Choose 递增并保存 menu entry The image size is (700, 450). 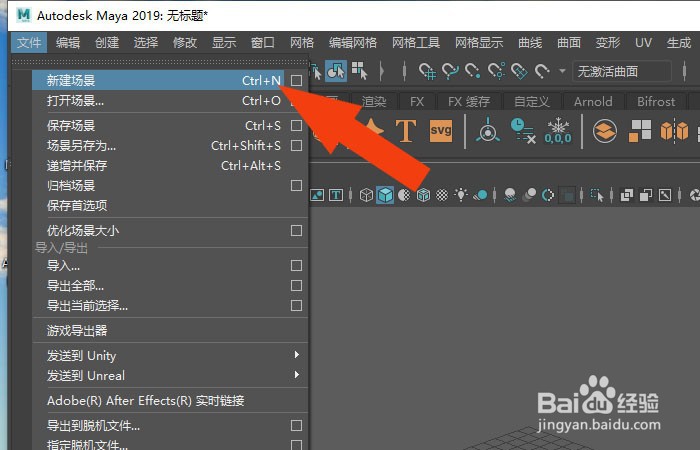[170, 166]
